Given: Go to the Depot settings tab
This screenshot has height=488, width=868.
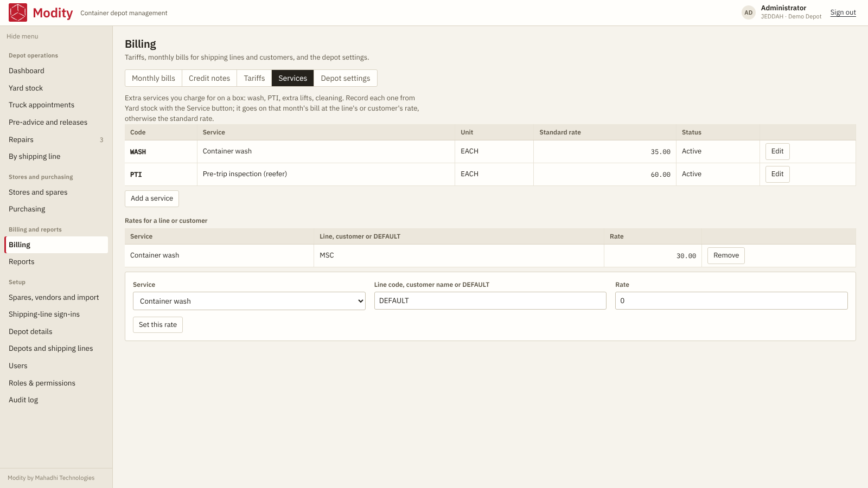Looking at the screenshot, I should click(x=346, y=78).
